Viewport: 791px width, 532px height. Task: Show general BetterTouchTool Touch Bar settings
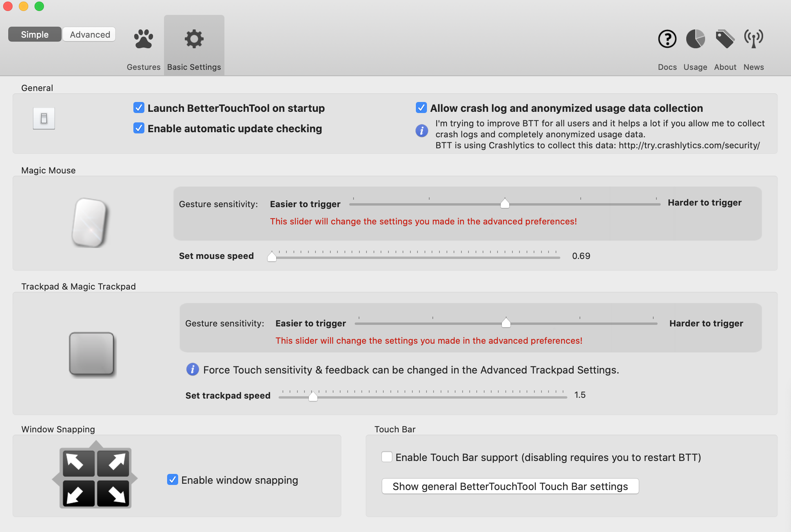point(510,486)
